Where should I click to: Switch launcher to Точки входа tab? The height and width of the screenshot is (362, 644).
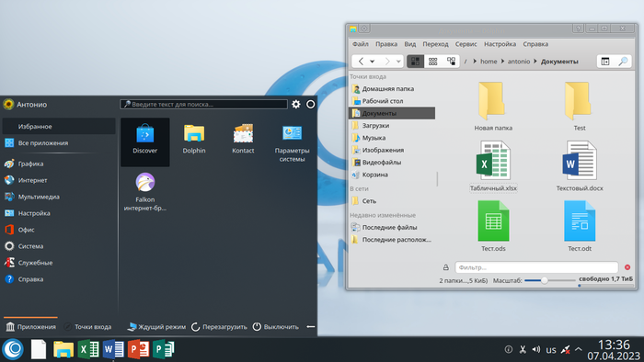[88, 326]
